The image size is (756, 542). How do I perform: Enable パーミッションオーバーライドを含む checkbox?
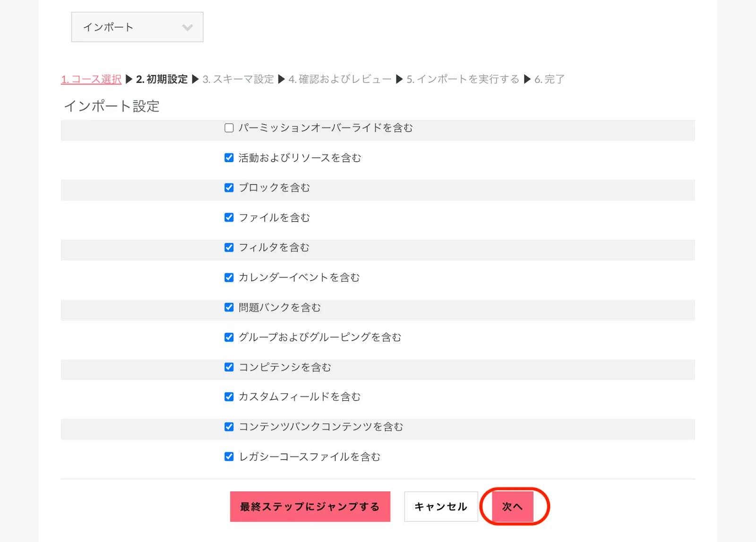[229, 128]
